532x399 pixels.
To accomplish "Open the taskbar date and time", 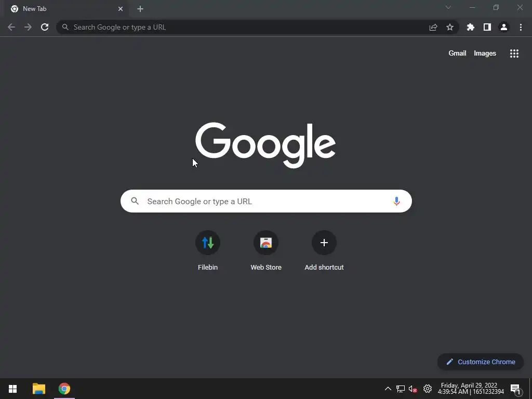I will [x=471, y=389].
